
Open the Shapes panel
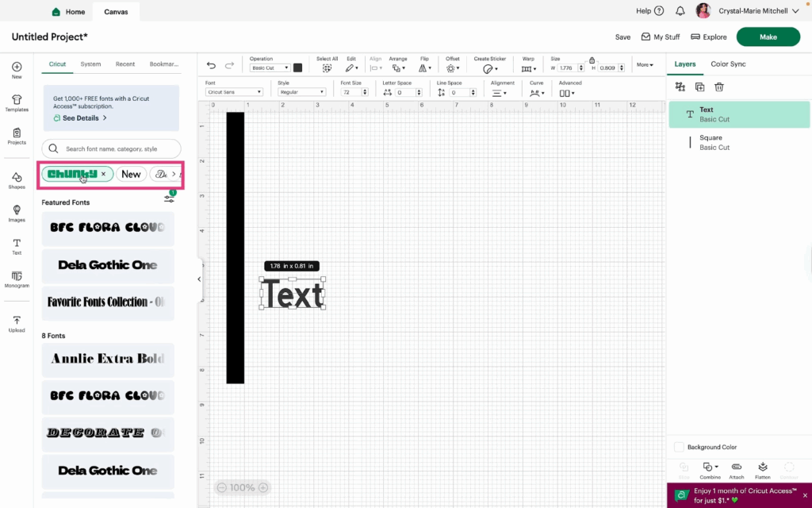pos(17,180)
